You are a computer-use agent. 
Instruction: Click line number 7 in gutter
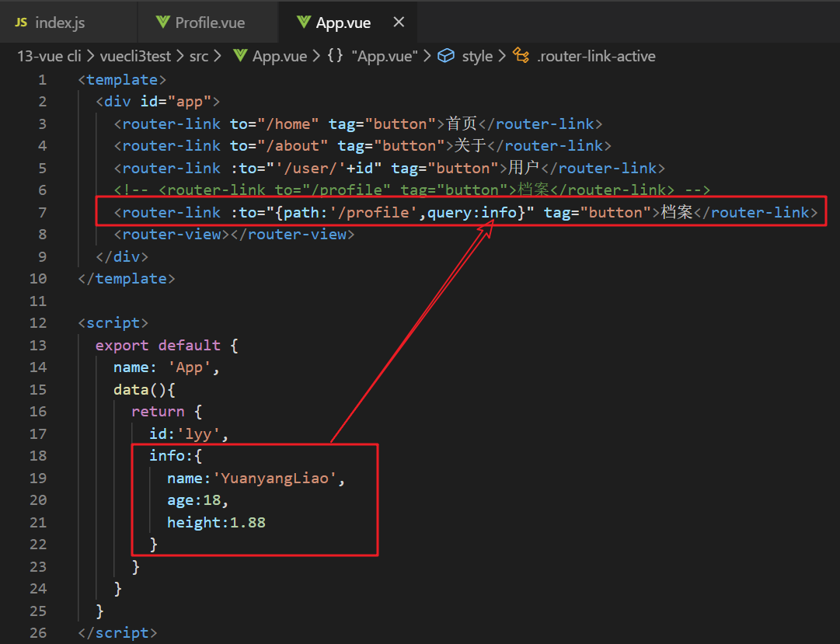[x=42, y=213]
